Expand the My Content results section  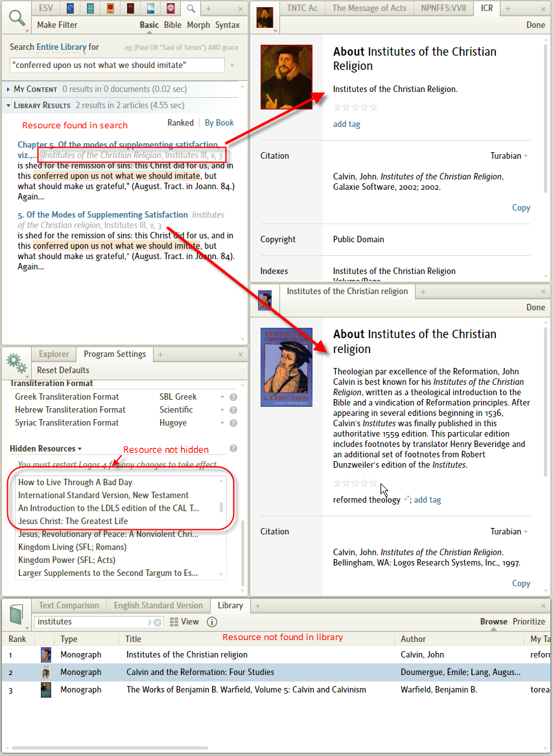tap(8, 89)
